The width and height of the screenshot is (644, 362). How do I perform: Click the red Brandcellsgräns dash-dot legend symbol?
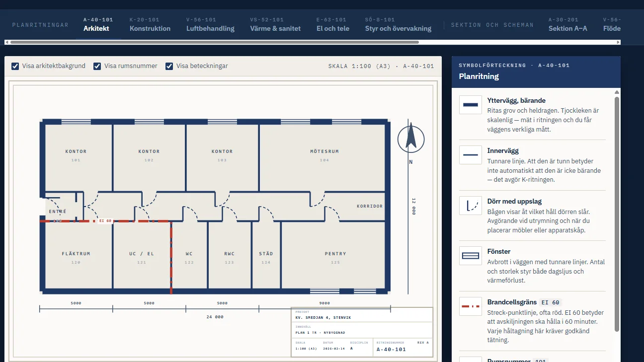click(x=470, y=306)
